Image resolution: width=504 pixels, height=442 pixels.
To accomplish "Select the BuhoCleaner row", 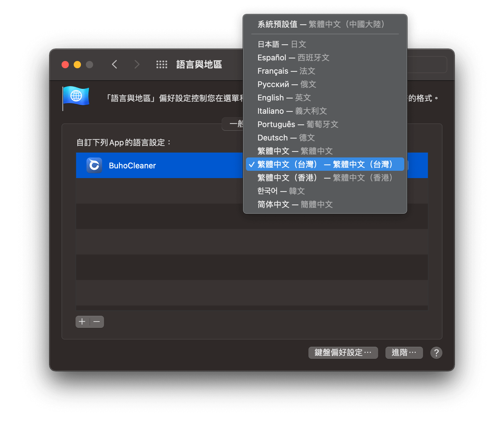I will [x=252, y=165].
